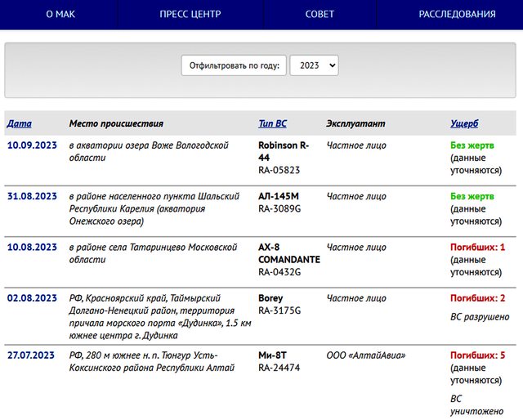Open the 27.07.2023 incident entry
523x420 pixels.
point(31,355)
